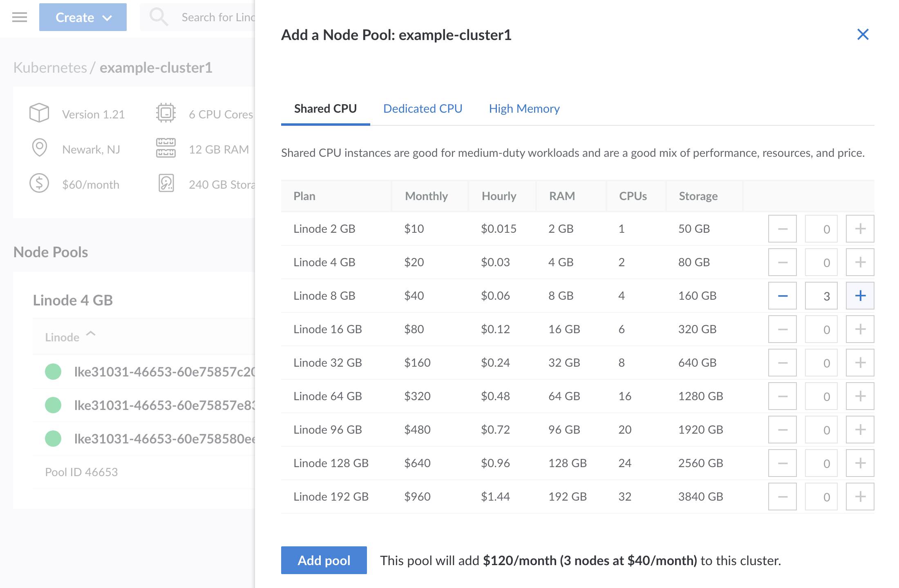The height and width of the screenshot is (588, 899).
Task: Click the search magnifier icon
Action: (x=159, y=16)
